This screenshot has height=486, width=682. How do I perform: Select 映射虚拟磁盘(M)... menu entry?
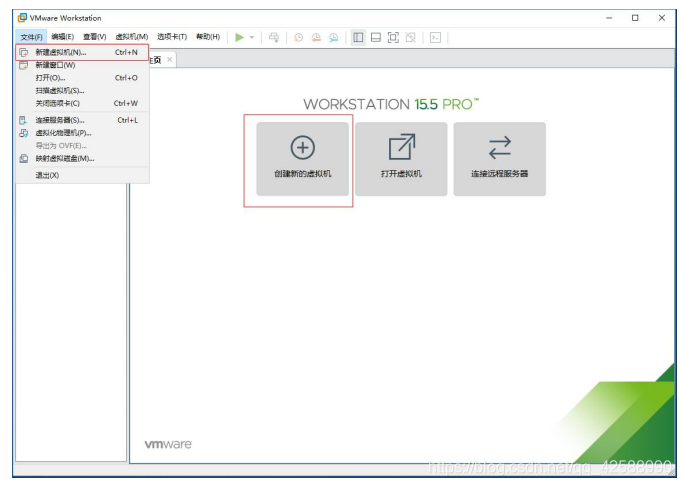(x=83, y=158)
